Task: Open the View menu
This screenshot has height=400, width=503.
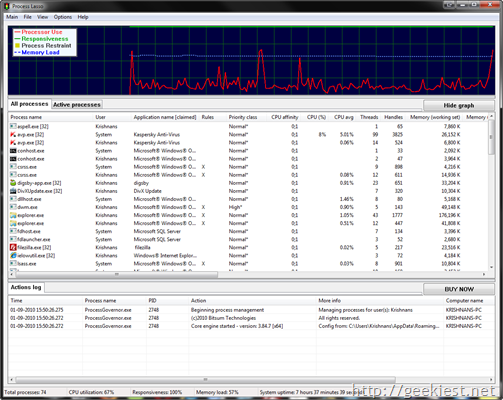Action: [x=42, y=17]
